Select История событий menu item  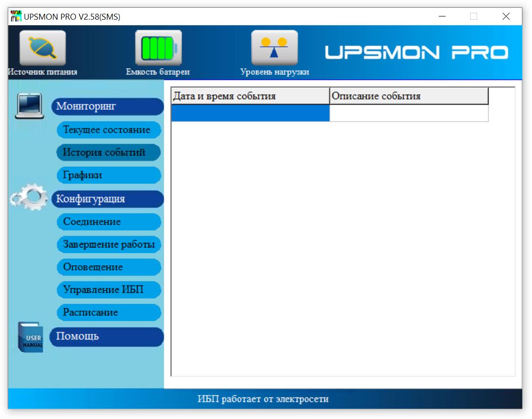(x=108, y=152)
